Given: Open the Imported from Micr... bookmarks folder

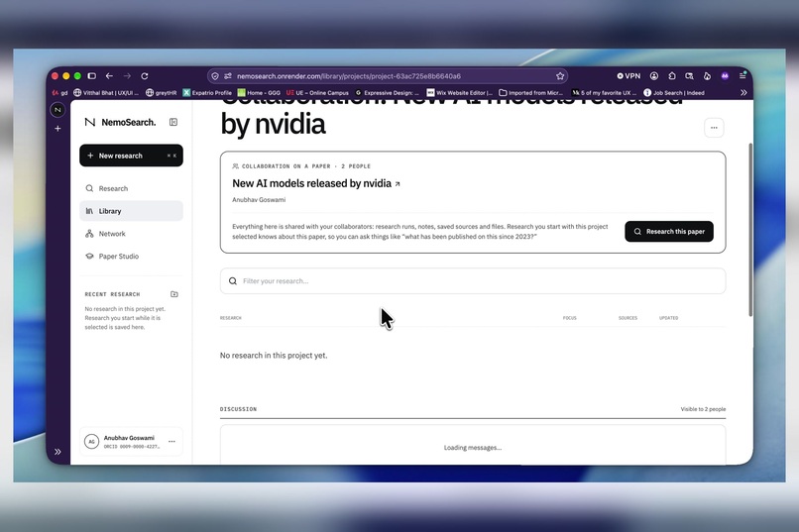Looking at the screenshot, I should tap(530, 93).
